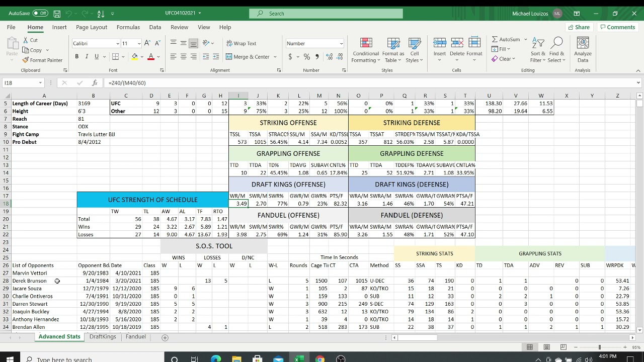The width and height of the screenshot is (644, 362).
Task: Click the Insert Function fx icon
Action: tap(95, 83)
